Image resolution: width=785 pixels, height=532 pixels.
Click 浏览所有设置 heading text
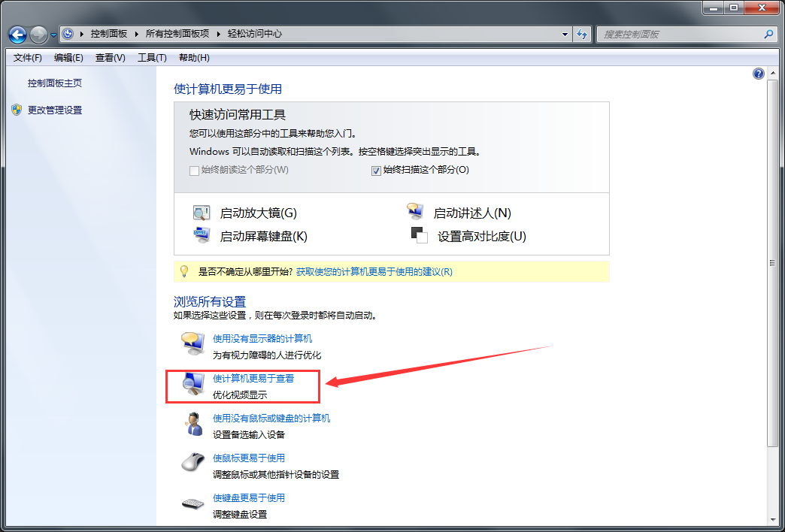coord(210,302)
